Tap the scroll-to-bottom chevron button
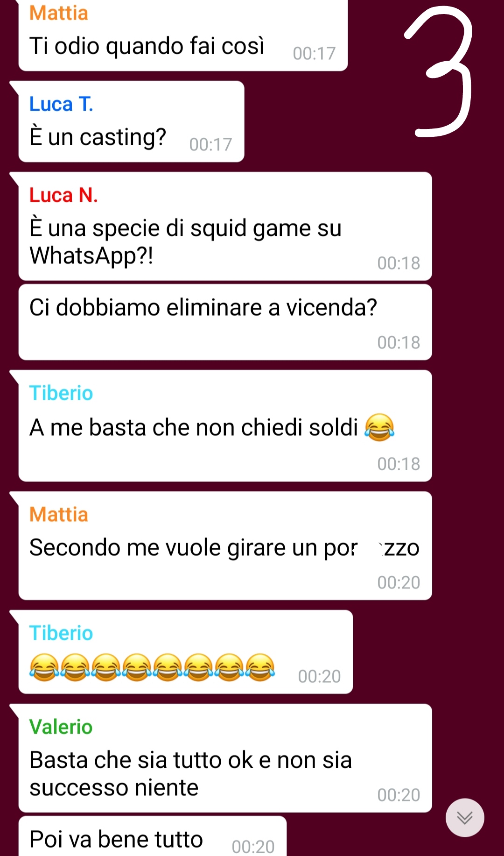Image resolution: width=504 pixels, height=856 pixels. [x=465, y=818]
